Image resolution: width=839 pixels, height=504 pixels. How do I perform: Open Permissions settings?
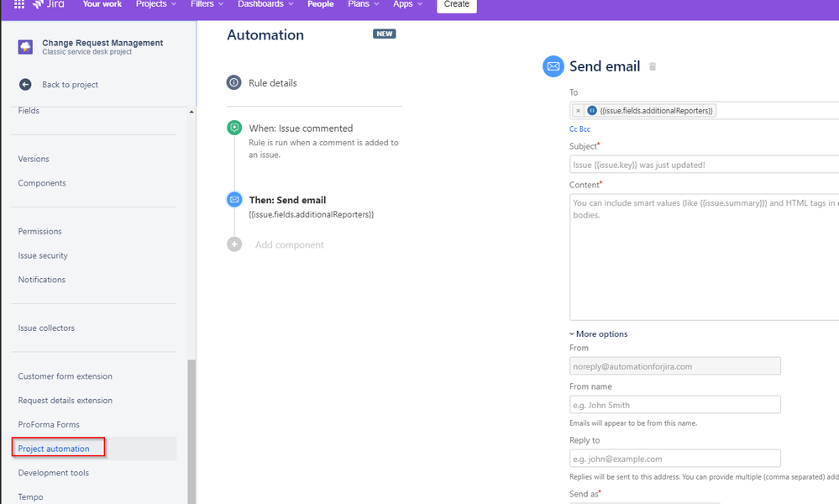click(x=39, y=231)
